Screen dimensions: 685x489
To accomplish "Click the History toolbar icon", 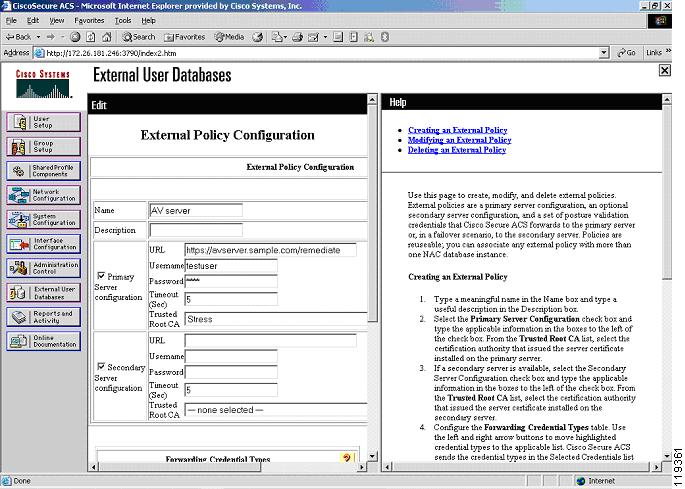I will point(258,37).
